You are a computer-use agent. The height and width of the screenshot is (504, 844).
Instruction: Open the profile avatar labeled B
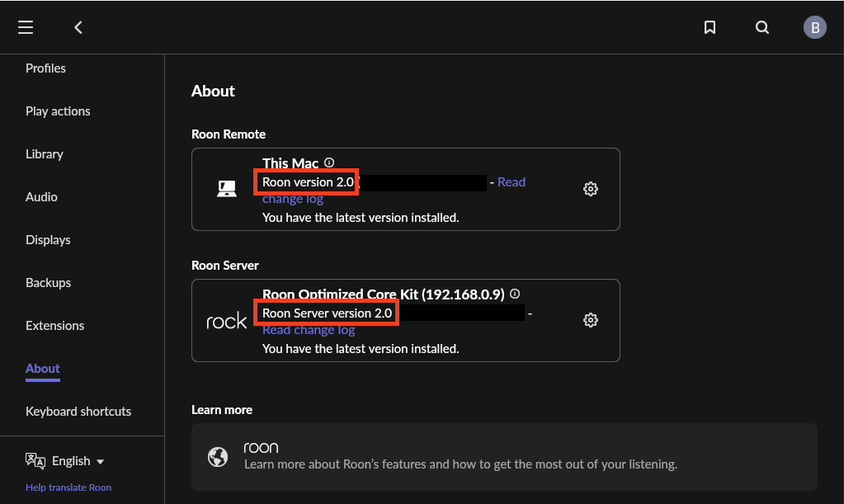(815, 27)
